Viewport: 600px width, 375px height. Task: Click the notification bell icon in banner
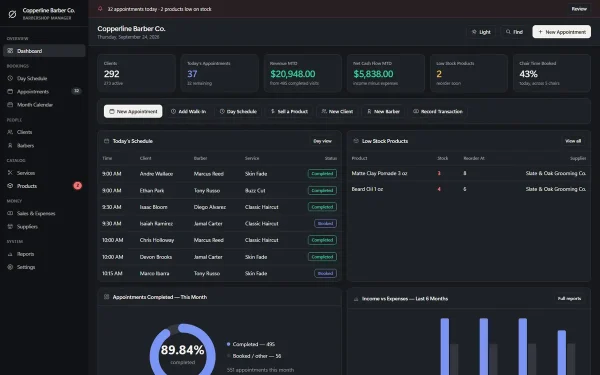click(x=100, y=9)
